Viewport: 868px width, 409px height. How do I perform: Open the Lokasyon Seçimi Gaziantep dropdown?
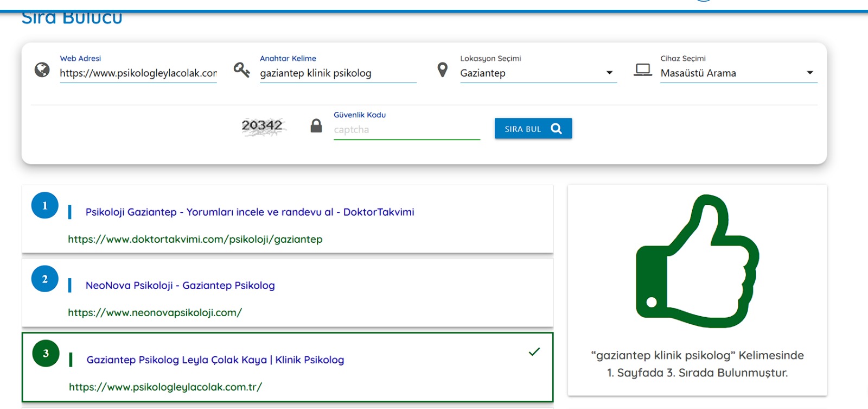[x=538, y=73]
